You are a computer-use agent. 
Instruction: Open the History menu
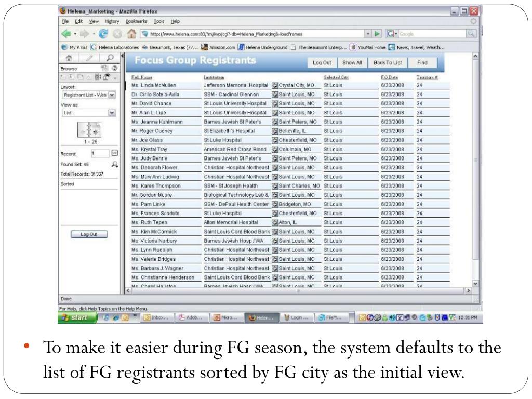click(112, 21)
